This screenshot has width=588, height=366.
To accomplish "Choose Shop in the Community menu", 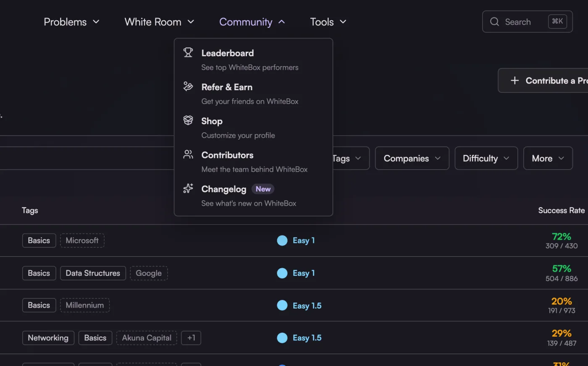I will coord(253,128).
